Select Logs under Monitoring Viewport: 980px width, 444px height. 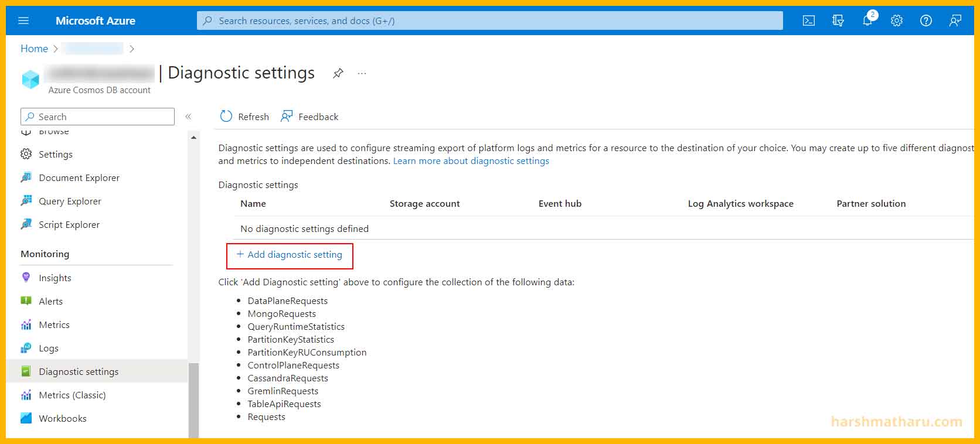pyautogui.click(x=49, y=348)
